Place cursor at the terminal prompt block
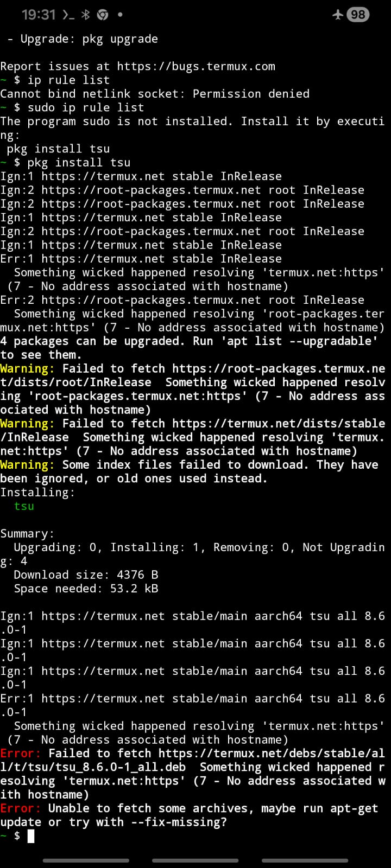This screenshot has width=391, height=868. (x=31, y=836)
